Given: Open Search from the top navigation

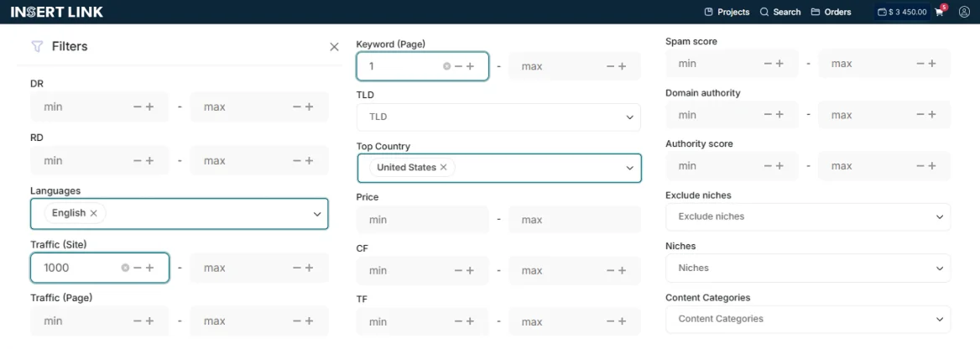Looking at the screenshot, I should [x=779, y=12].
